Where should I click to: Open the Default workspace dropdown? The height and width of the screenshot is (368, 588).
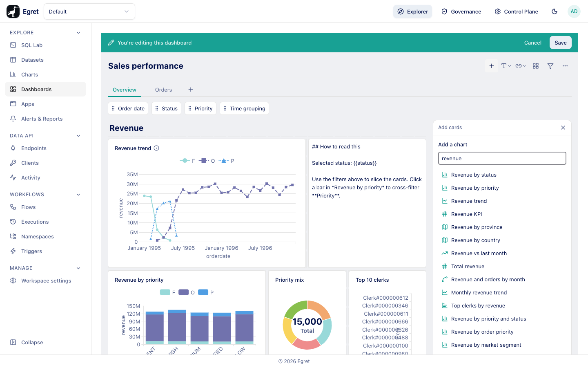click(x=89, y=11)
